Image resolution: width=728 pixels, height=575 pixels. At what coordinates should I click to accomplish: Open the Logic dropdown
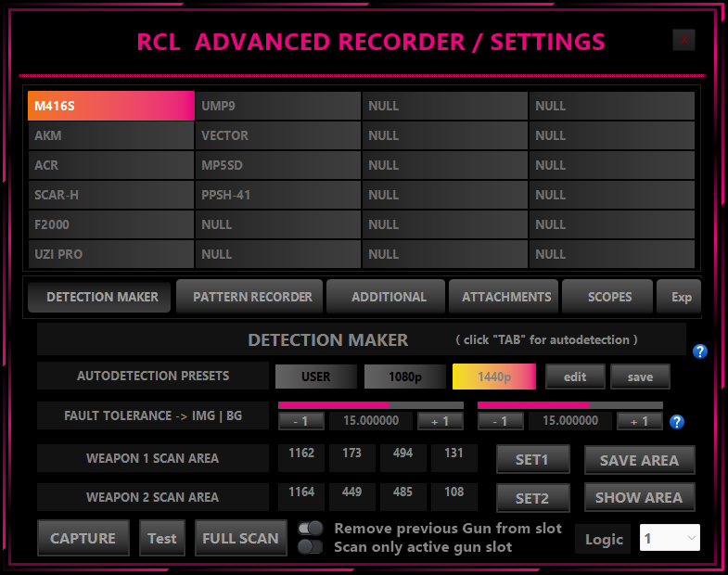pyautogui.click(x=670, y=538)
